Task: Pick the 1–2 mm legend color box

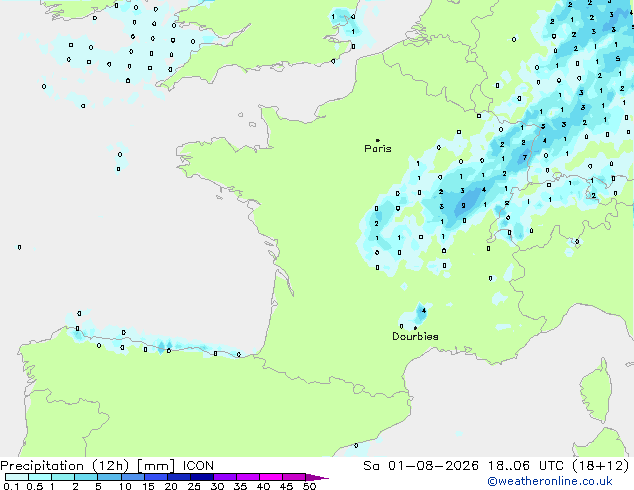Action: click(x=63, y=477)
